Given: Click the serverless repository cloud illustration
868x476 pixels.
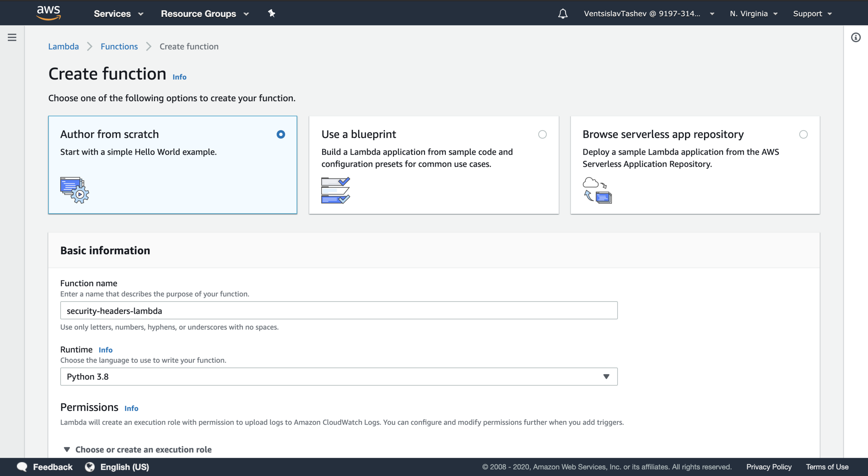Looking at the screenshot, I should [x=597, y=190].
